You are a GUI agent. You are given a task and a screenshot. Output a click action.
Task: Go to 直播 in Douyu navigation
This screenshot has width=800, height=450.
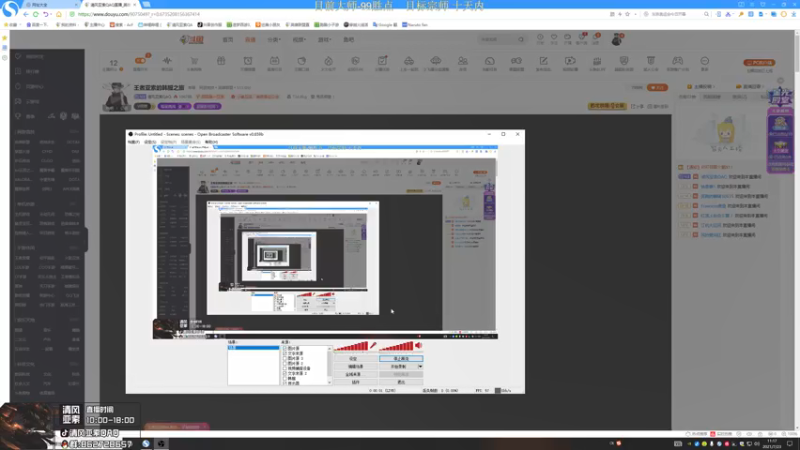point(250,39)
